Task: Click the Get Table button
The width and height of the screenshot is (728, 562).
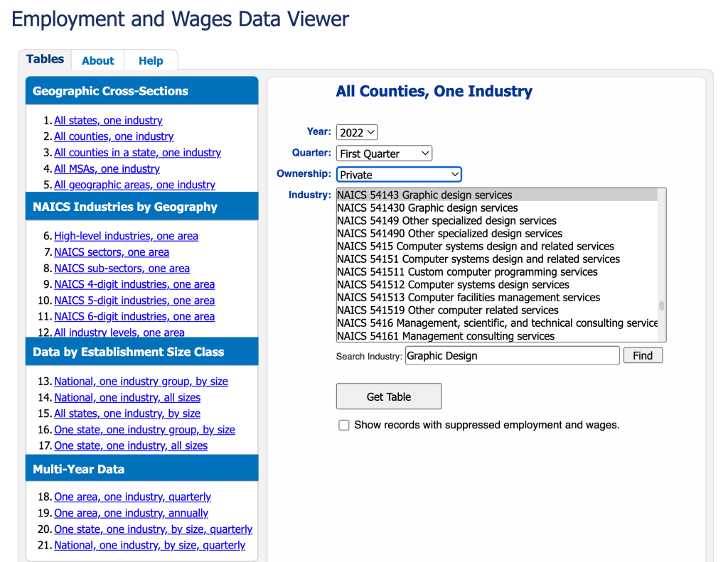Action: (x=389, y=396)
